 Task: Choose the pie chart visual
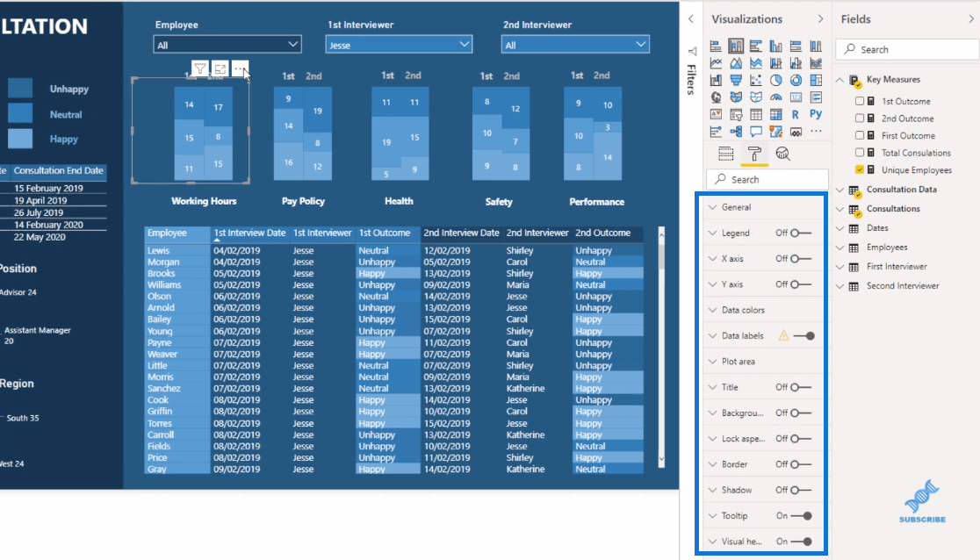coord(775,80)
